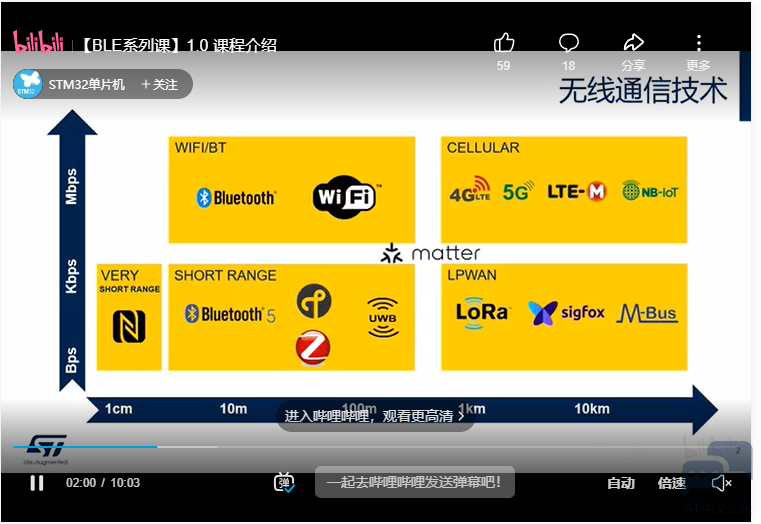Click the bilibili logo
The image size is (761, 524).
[x=38, y=42]
